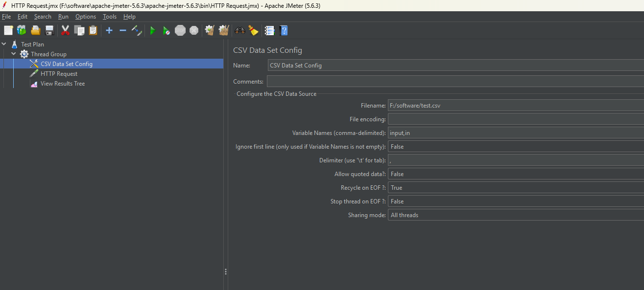Reset search with yellow broom icon

click(x=253, y=30)
